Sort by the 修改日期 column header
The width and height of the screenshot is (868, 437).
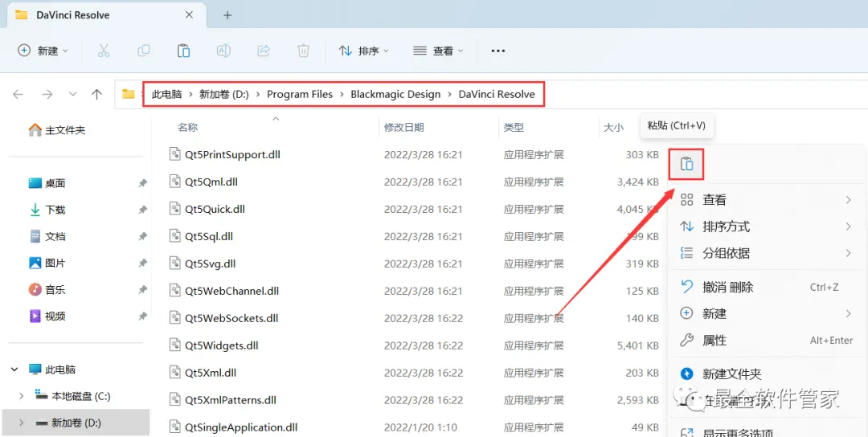tap(404, 127)
